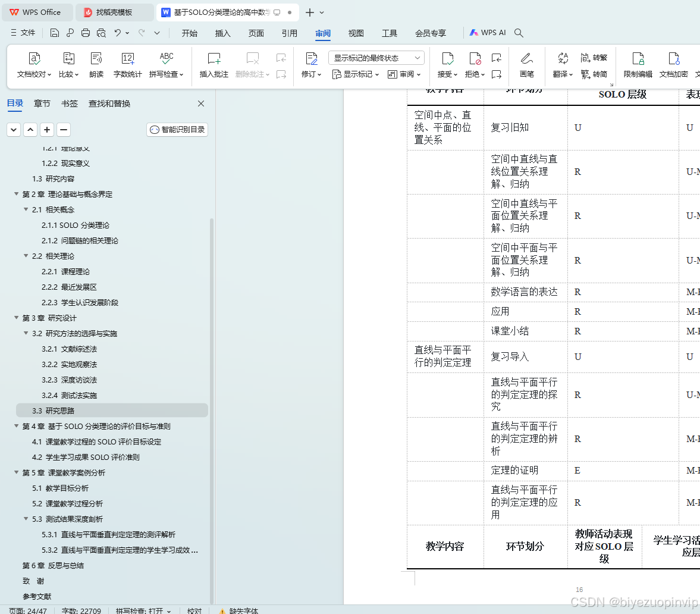Click the 智能识别目录 button
This screenshot has width=700, height=614.
pyautogui.click(x=177, y=130)
